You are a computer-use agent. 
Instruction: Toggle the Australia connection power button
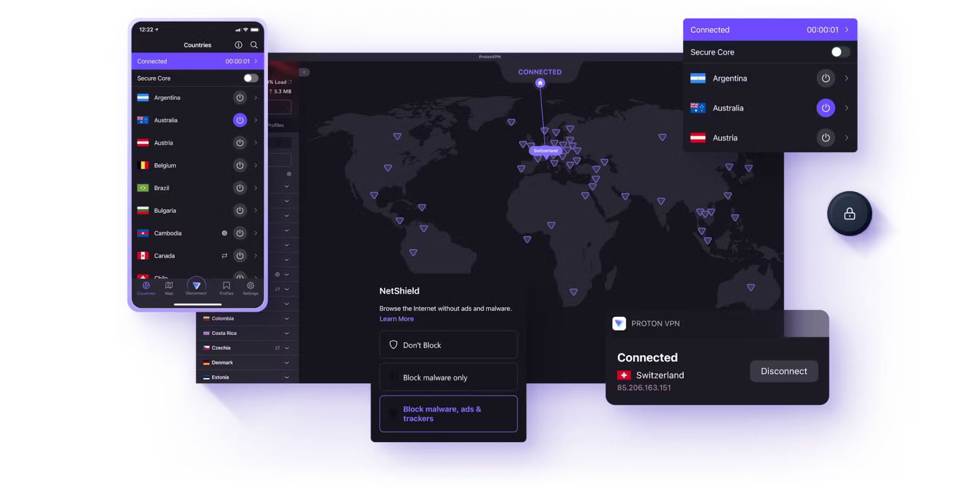pyautogui.click(x=240, y=120)
